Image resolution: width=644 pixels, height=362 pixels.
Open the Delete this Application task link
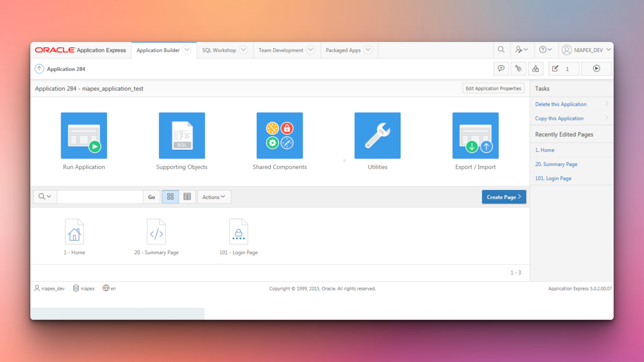point(561,104)
